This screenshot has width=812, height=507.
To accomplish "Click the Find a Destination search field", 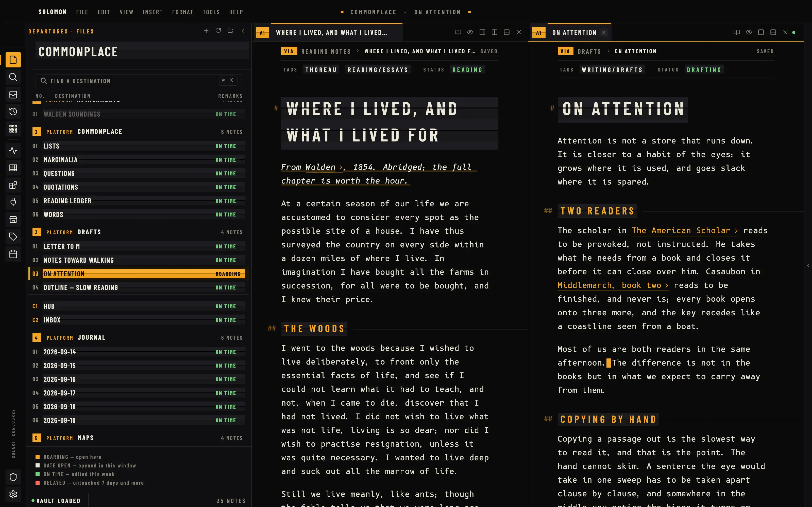I will [x=139, y=81].
